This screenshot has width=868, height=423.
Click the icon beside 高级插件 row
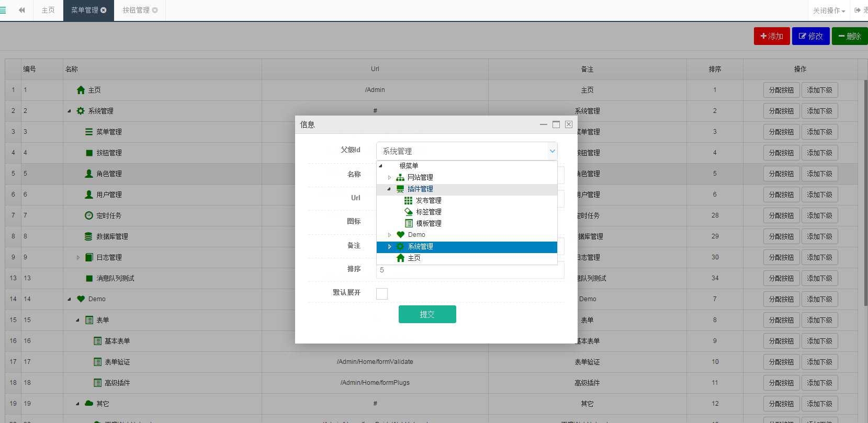[97, 383]
